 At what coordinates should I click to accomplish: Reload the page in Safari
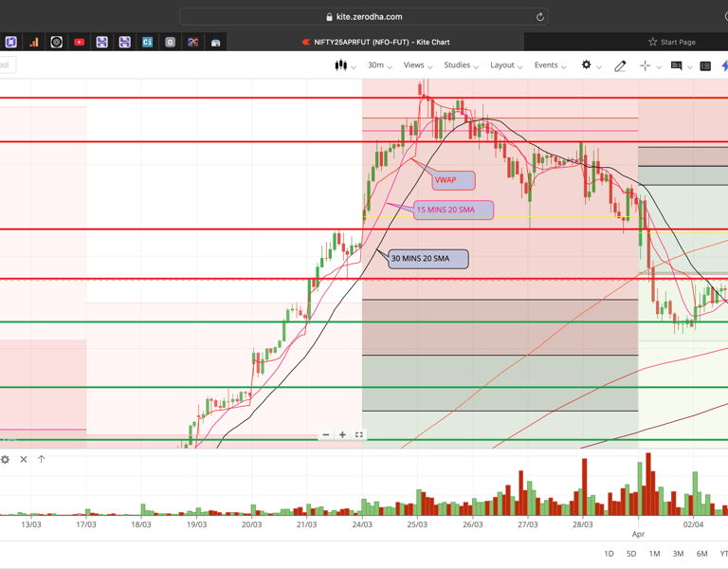tap(540, 17)
